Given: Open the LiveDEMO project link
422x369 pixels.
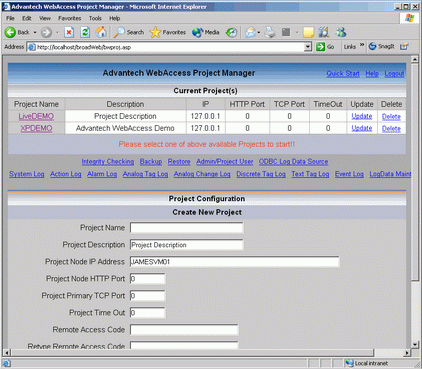Looking at the screenshot, I should click(x=36, y=116).
